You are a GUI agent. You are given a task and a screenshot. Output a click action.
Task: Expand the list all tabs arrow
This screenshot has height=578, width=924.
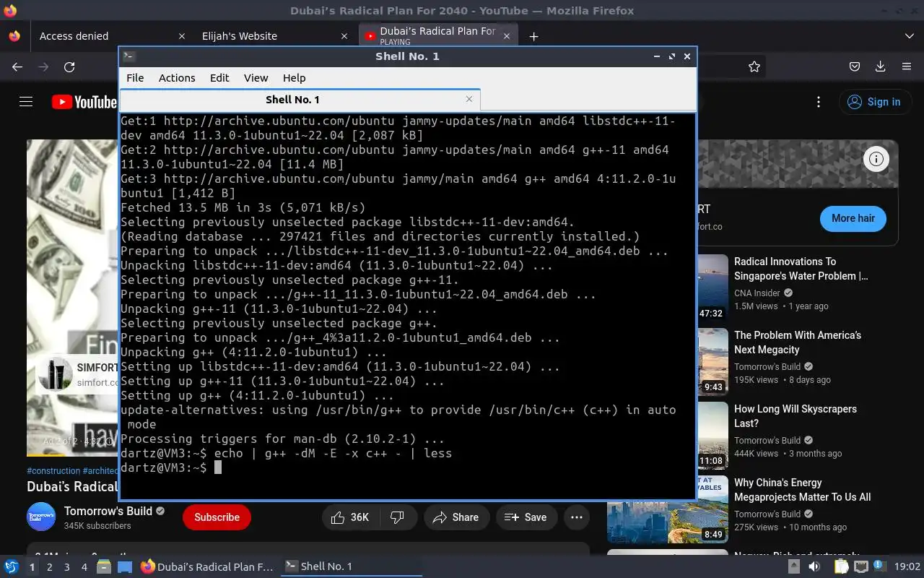click(909, 36)
